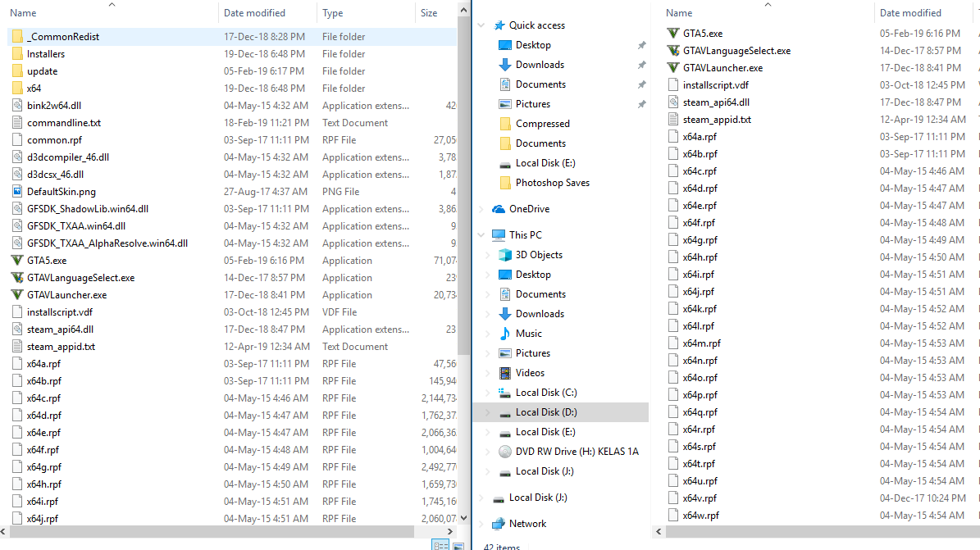Switch to large thumbnails view in the status bar
980x550 pixels.
point(459,544)
